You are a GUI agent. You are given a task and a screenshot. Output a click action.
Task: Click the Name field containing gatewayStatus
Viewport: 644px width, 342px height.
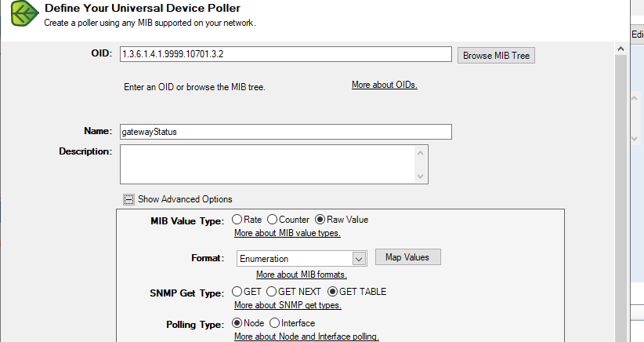285,132
